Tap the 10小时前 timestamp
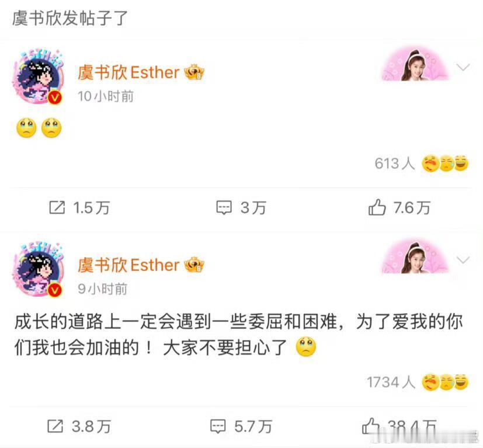 tap(105, 96)
